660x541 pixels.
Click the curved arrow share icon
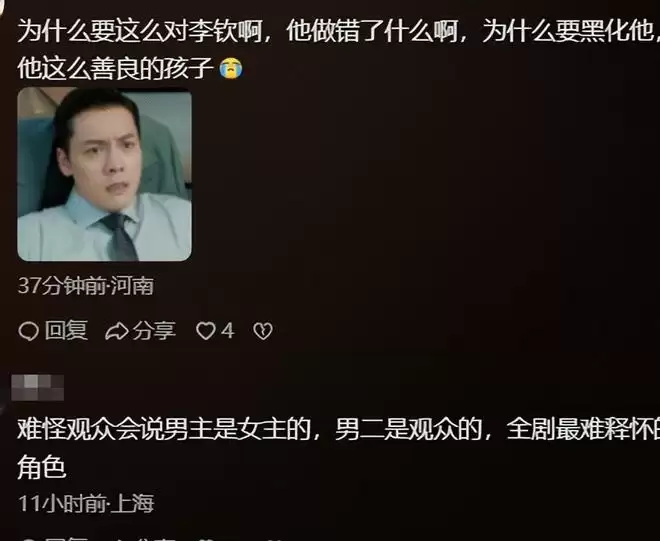pyautogui.click(x=117, y=331)
